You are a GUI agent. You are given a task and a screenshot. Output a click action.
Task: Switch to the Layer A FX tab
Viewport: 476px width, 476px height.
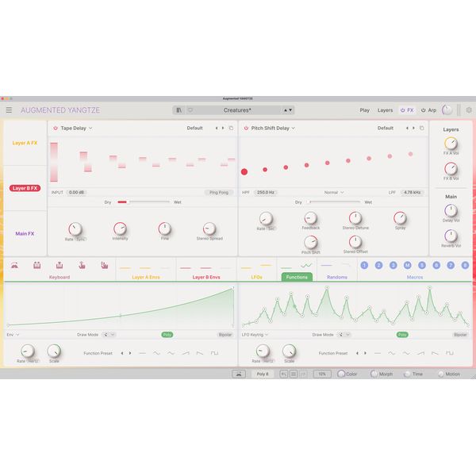click(x=25, y=143)
